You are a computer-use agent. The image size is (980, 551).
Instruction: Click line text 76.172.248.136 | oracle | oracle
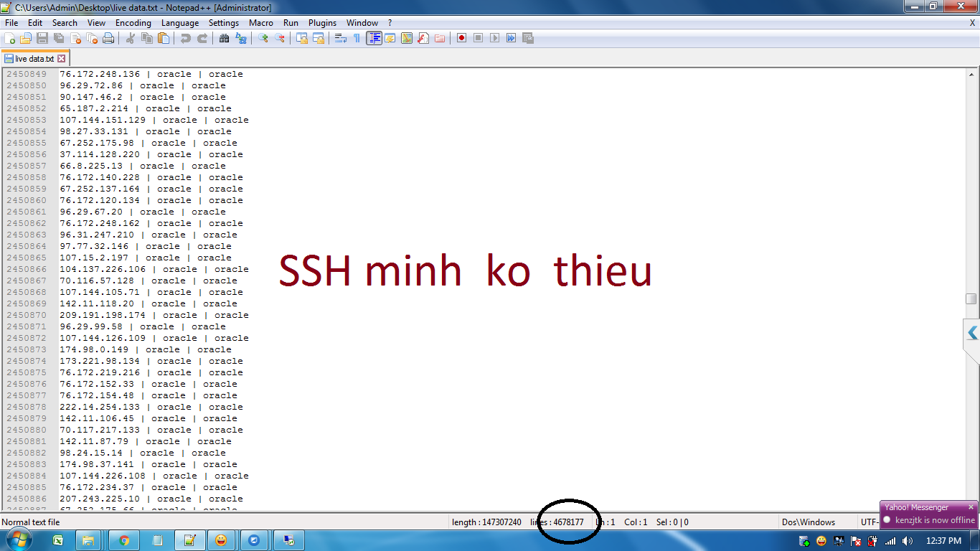click(x=151, y=74)
